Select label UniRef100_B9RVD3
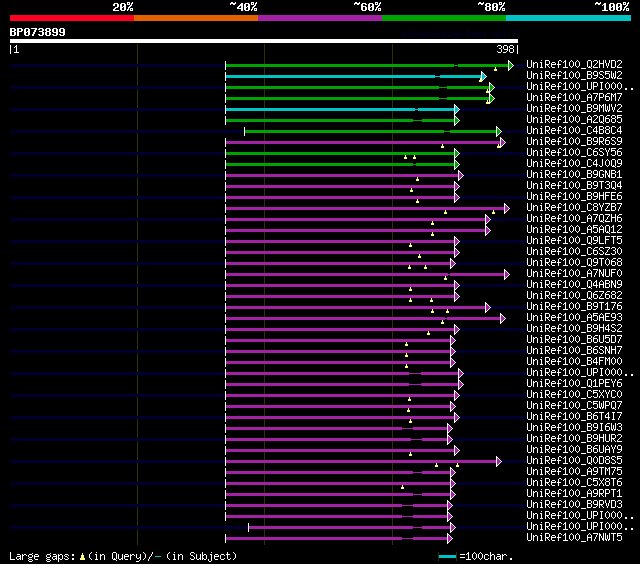This screenshot has width=640, height=564. [574, 505]
